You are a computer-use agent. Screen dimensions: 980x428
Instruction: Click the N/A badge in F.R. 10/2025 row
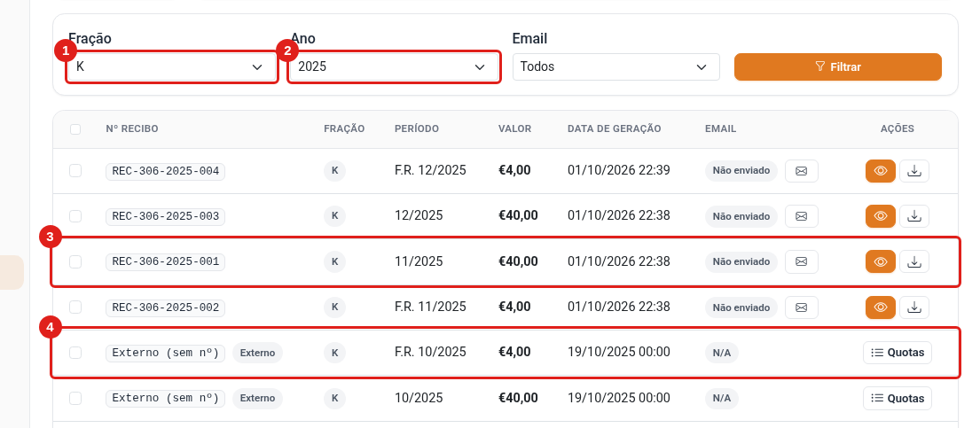(x=722, y=353)
